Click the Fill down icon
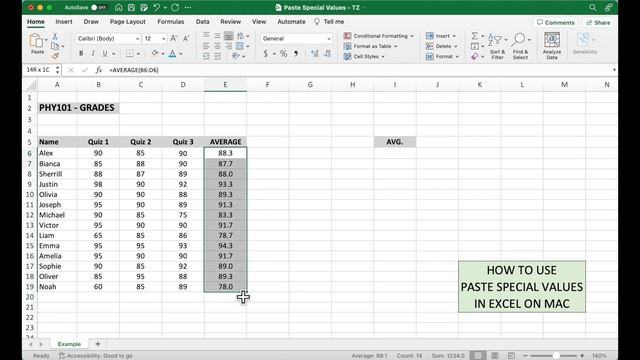Image resolution: width=640 pixels, height=360 pixels. click(x=475, y=47)
